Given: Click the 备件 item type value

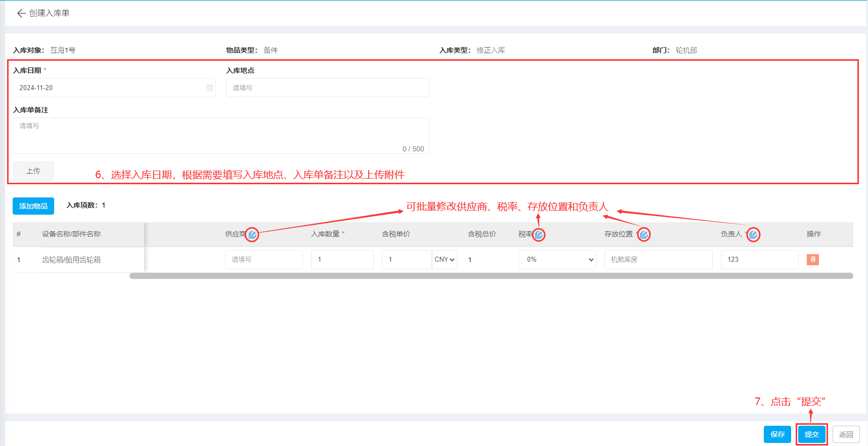Looking at the screenshot, I should (271, 50).
